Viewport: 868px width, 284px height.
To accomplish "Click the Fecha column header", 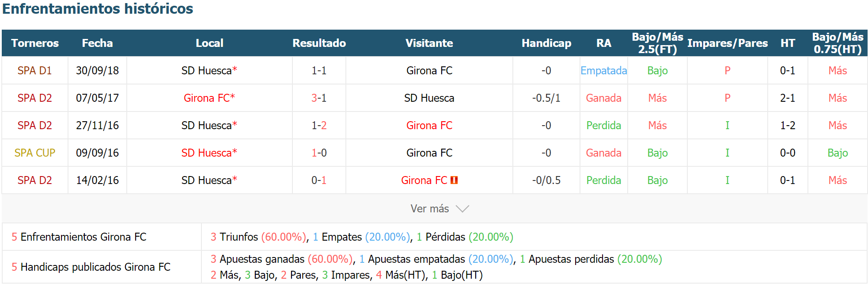I will click(98, 43).
